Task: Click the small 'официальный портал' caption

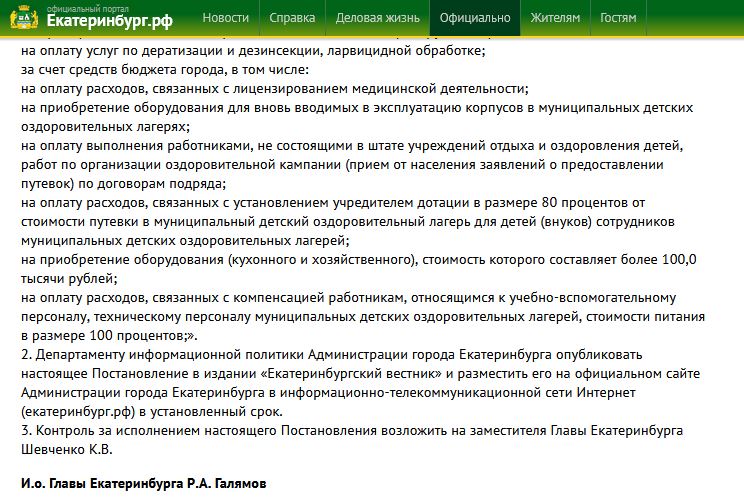Action: (87, 9)
